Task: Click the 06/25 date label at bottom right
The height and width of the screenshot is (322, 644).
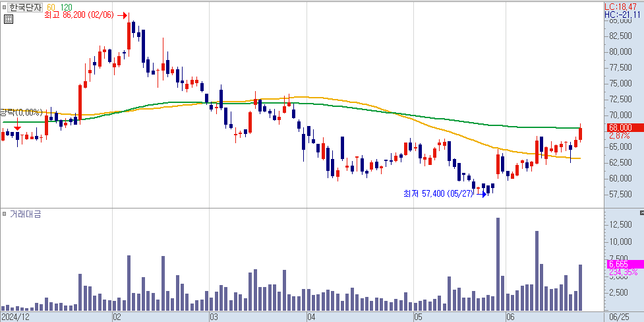Action: click(619, 317)
